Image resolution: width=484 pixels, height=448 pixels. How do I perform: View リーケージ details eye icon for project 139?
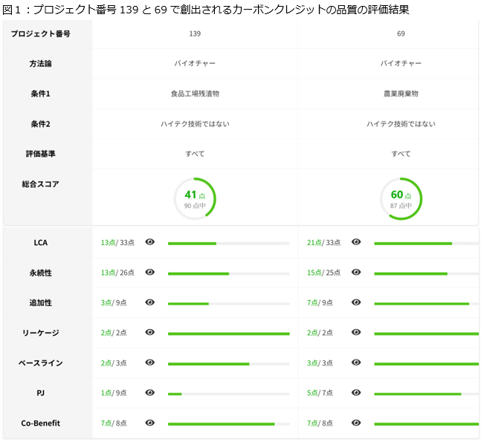[x=149, y=333]
